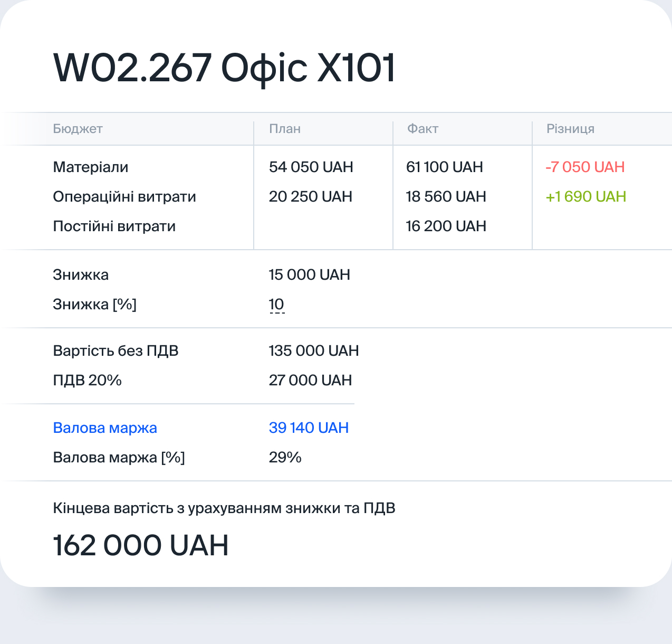Click the 29% gross margin percentage
This screenshot has width=672, height=644.
pyautogui.click(x=285, y=457)
